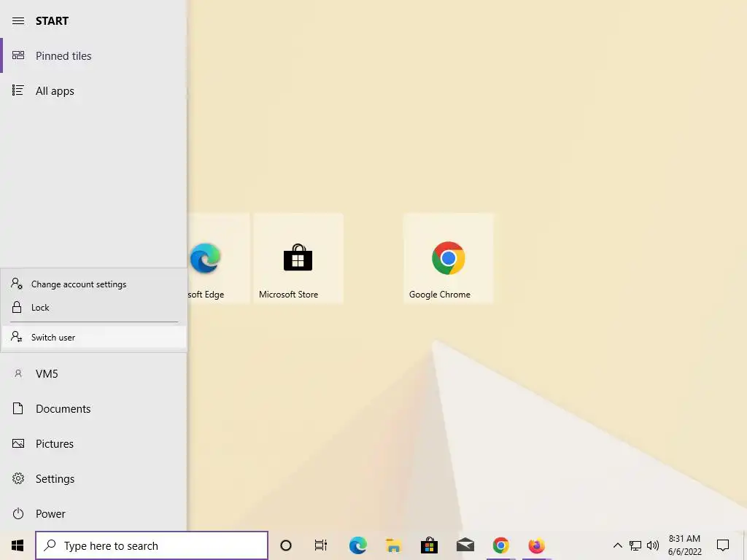747x560 pixels.
Task: Launch the Microsoft Store tile
Action: click(298, 258)
